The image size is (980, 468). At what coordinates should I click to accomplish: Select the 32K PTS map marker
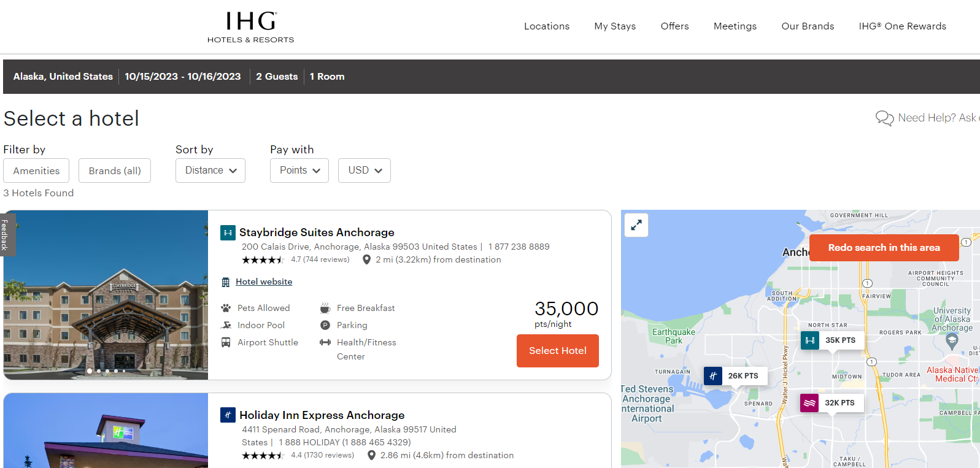(x=832, y=403)
